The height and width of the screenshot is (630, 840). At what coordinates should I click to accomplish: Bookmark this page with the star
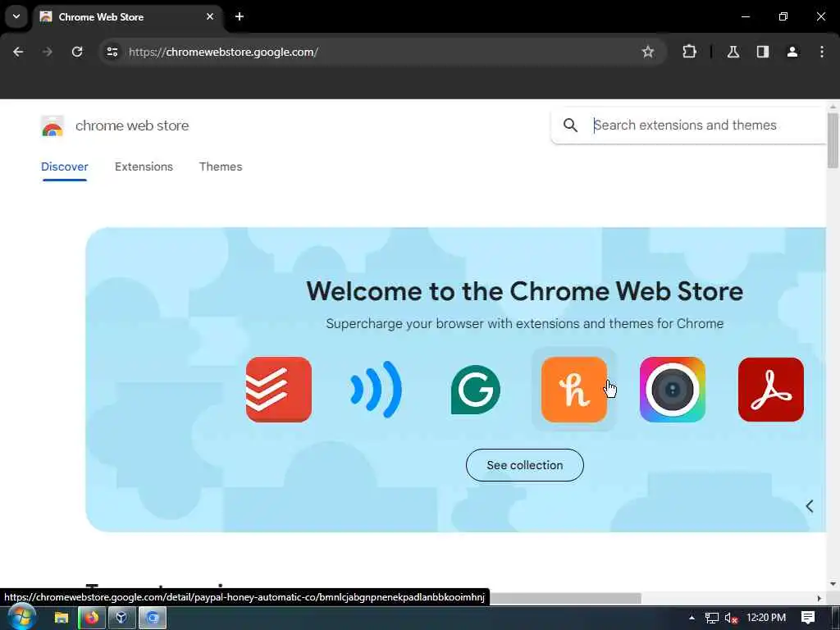coord(648,52)
